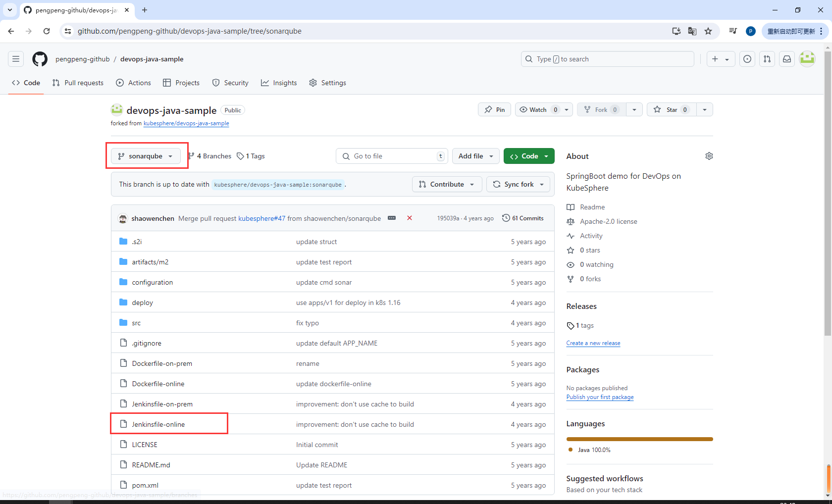The height and width of the screenshot is (504, 832).
Task: Star the repository
Action: pyautogui.click(x=672, y=109)
